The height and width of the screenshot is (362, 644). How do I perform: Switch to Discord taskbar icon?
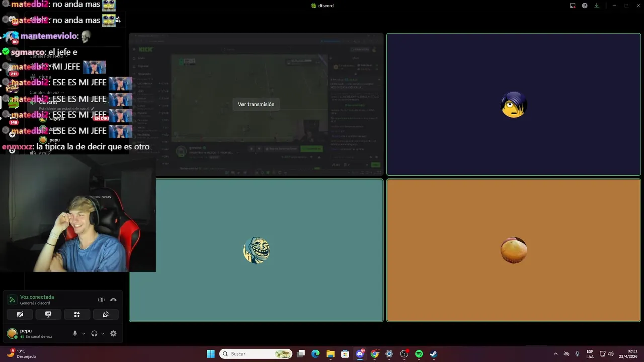360,354
